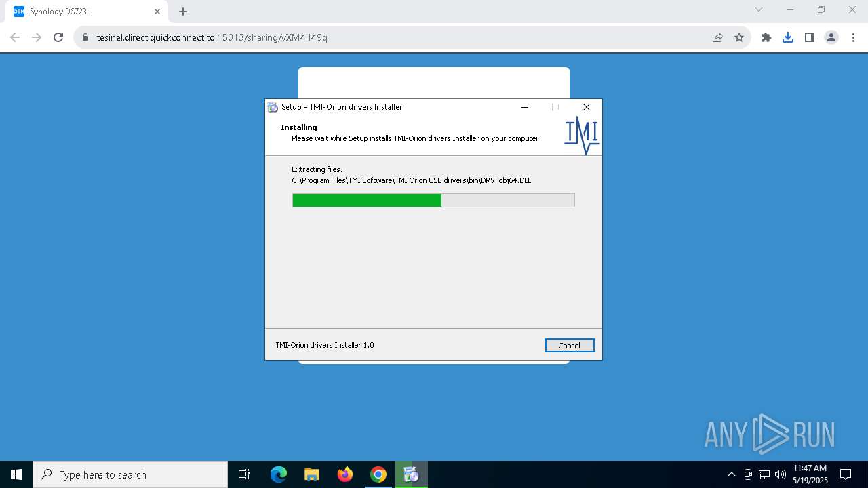Open Chrome profile menu

(831, 37)
